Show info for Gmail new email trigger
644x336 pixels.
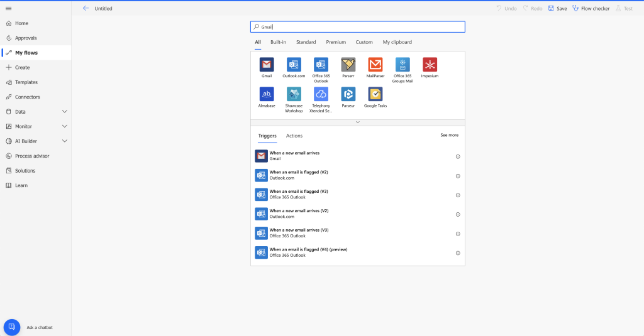[458, 156]
